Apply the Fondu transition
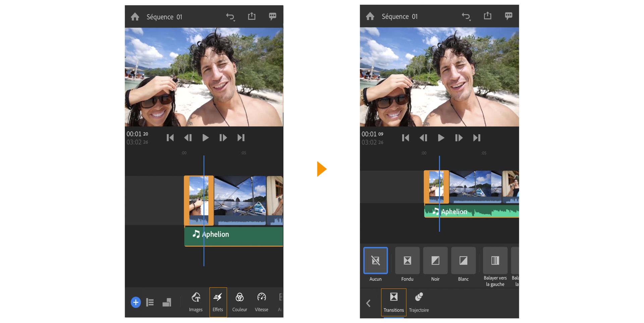 [407, 261]
